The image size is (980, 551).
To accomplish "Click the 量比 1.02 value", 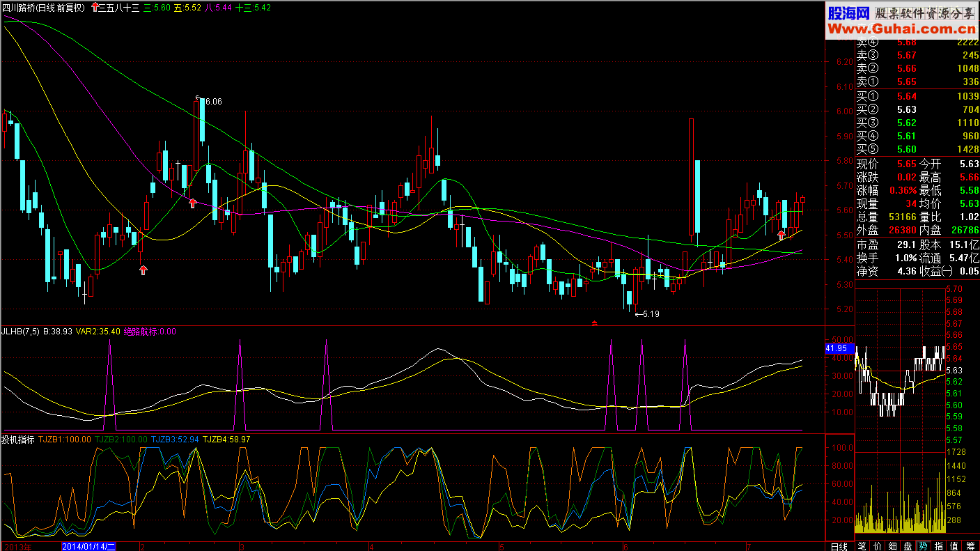I will (969, 217).
